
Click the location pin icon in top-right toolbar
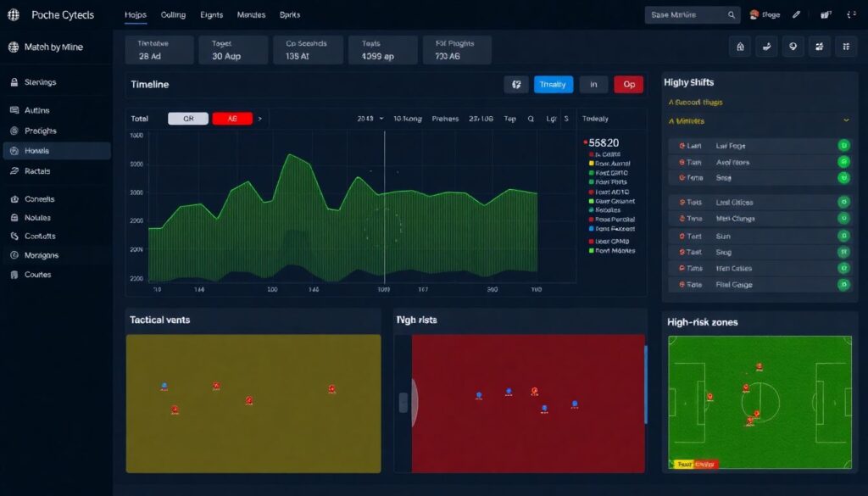tap(793, 47)
